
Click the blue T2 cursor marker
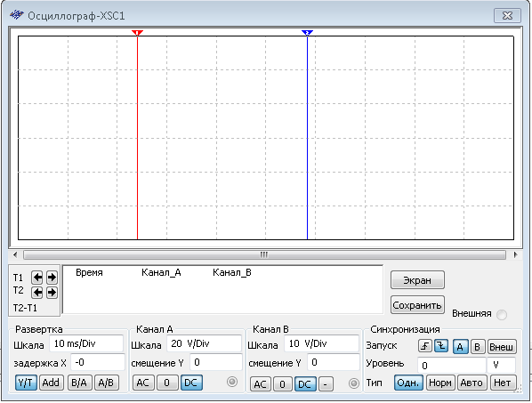[307, 33]
